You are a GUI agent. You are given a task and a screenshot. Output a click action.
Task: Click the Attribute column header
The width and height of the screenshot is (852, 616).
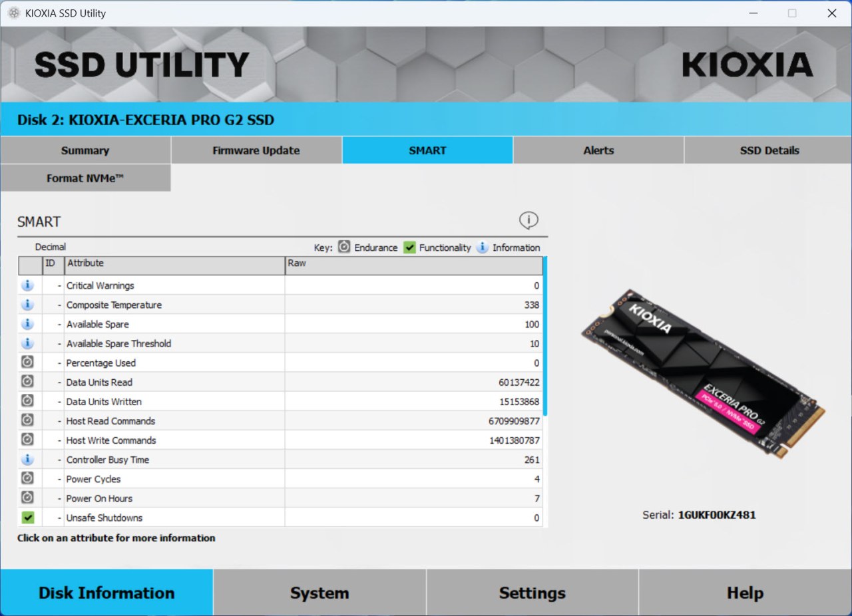tap(174, 265)
